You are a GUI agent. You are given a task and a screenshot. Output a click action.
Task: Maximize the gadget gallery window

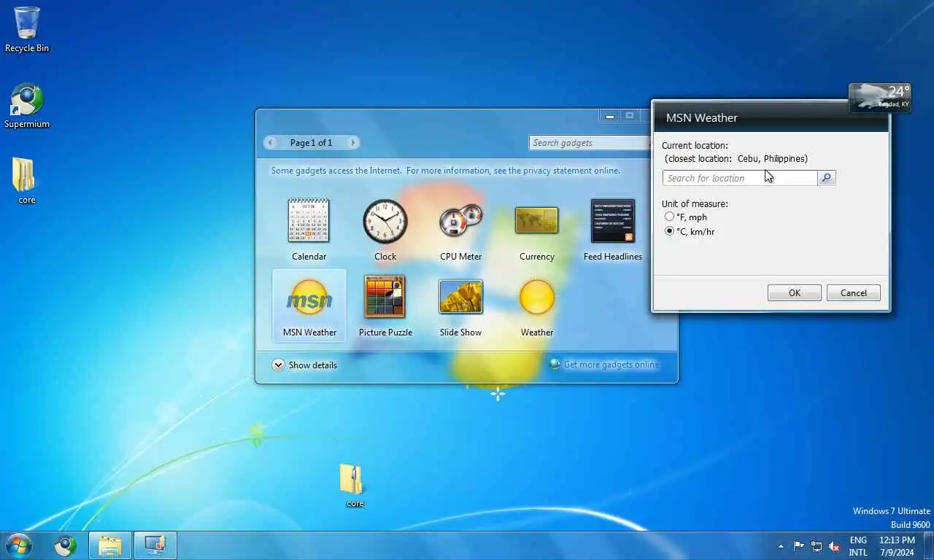coord(629,116)
